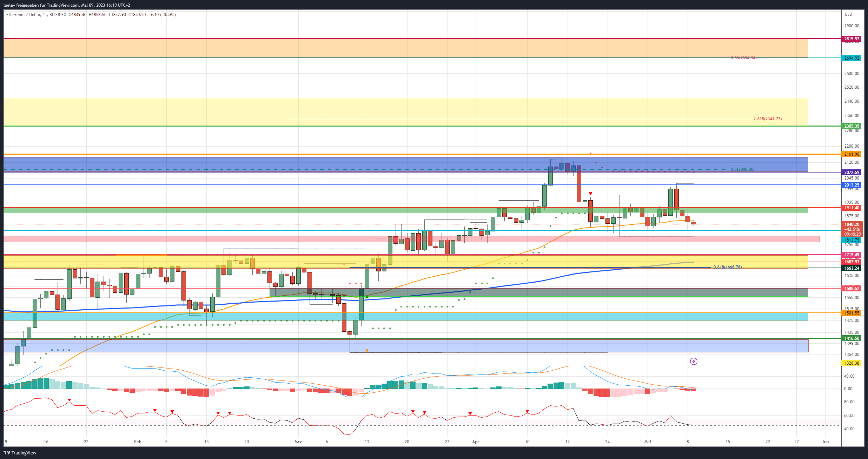Click the 0.00 MACD scale value
The width and height of the screenshot is (868, 459).
click(848, 389)
